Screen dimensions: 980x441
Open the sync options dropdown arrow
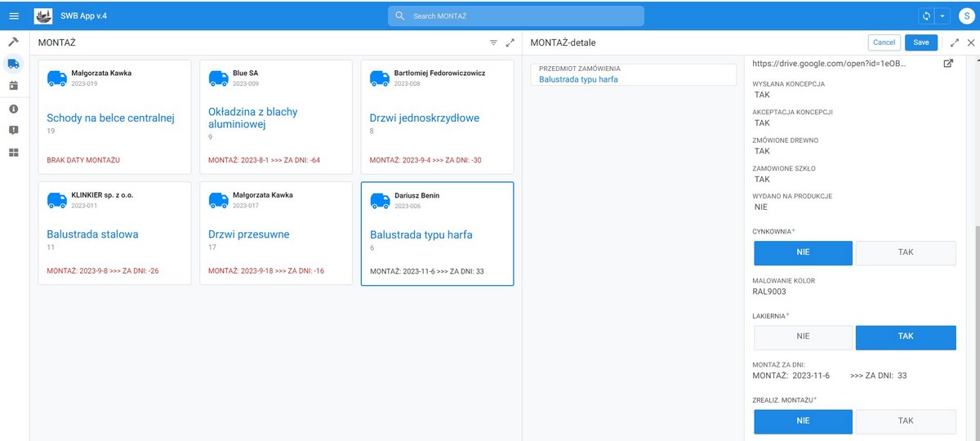(x=942, y=16)
